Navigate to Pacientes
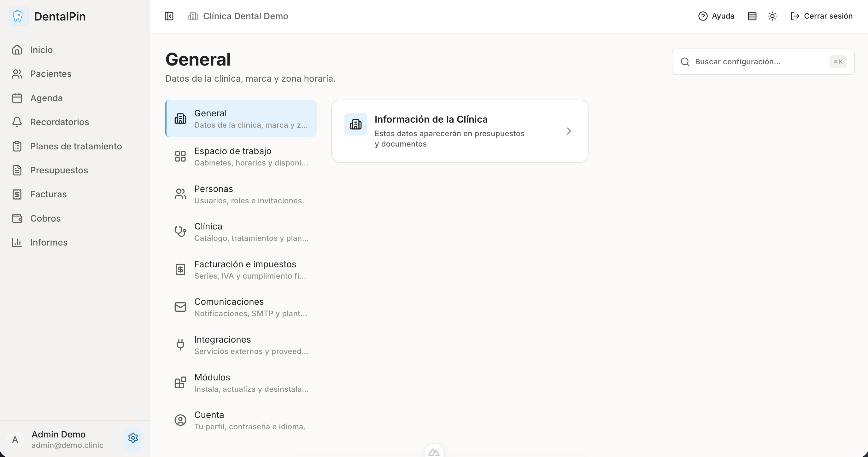 point(75,74)
